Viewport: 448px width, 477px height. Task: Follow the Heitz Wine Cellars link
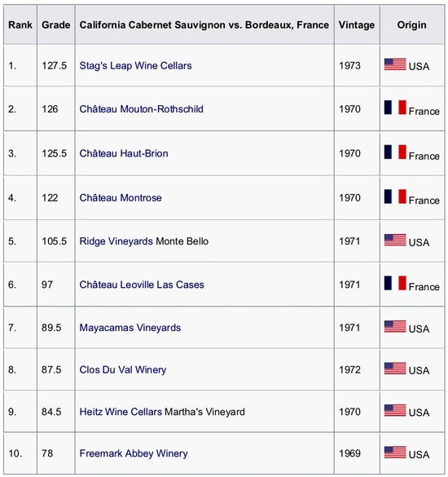pyautogui.click(x=121, y=412)
